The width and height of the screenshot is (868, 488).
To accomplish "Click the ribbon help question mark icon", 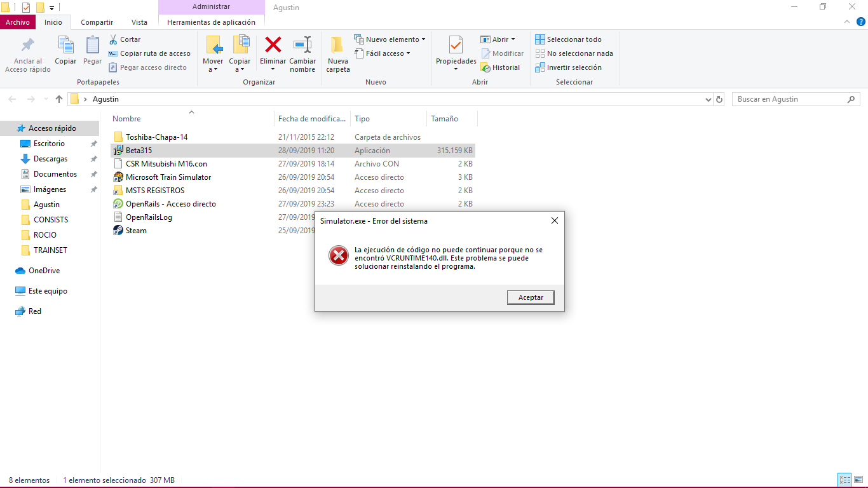I will (x=860, y=22).
